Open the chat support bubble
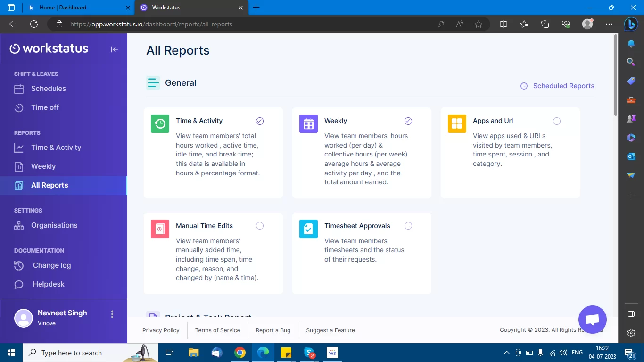Image resolution: width=644 pixels, height=362 pixels. 592,320
